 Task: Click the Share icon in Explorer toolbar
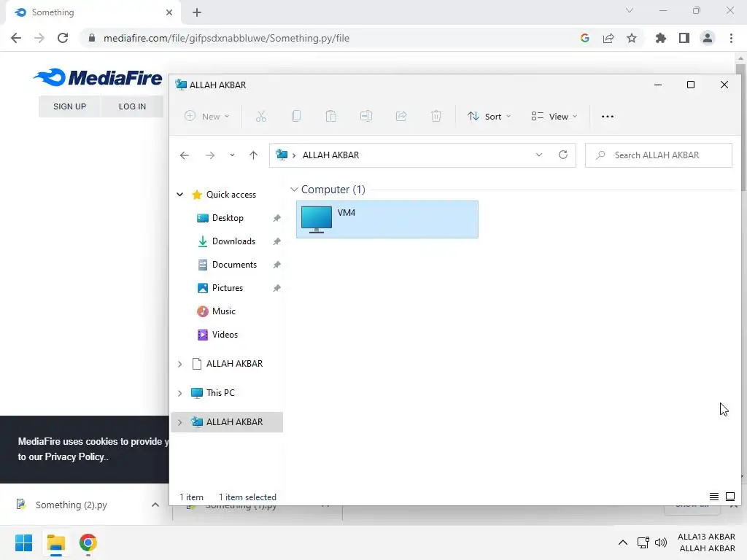[401, 116]
